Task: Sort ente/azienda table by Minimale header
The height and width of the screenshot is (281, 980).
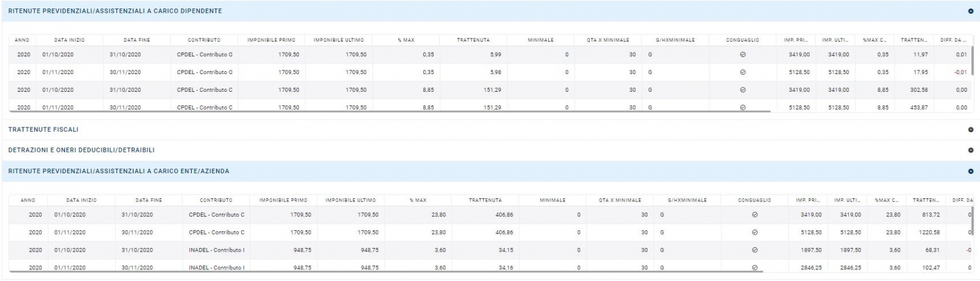Action: click(x=553, y=200)
